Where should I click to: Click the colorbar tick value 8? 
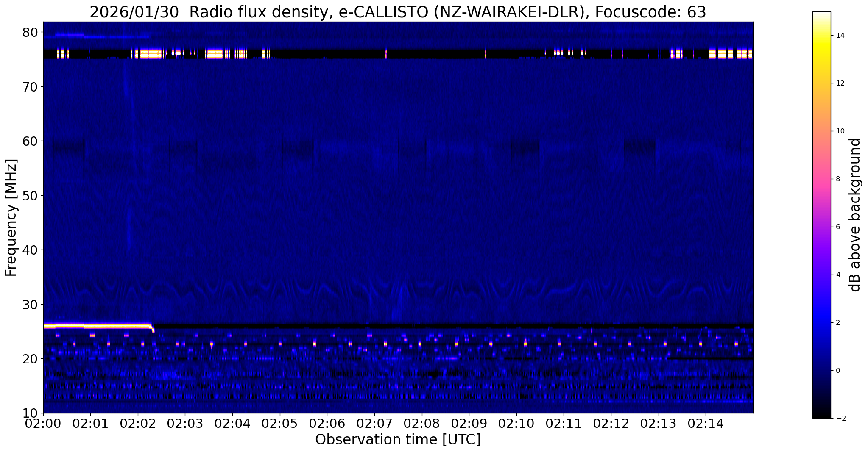tap(837, 179)
